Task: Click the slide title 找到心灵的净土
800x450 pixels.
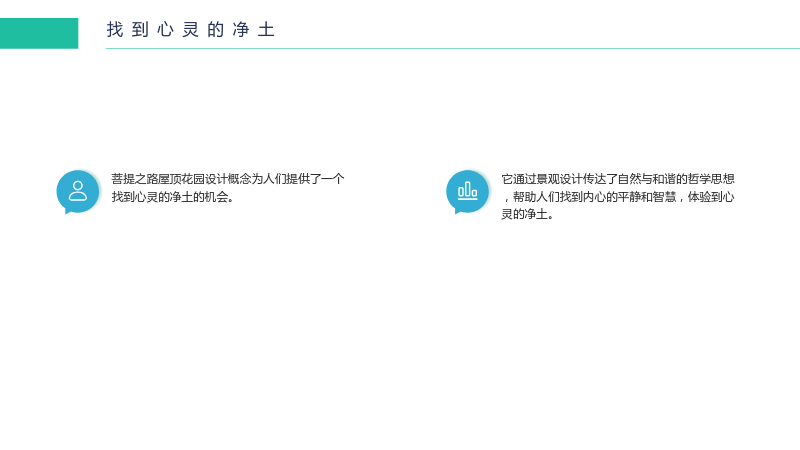Action: point(191,30)
